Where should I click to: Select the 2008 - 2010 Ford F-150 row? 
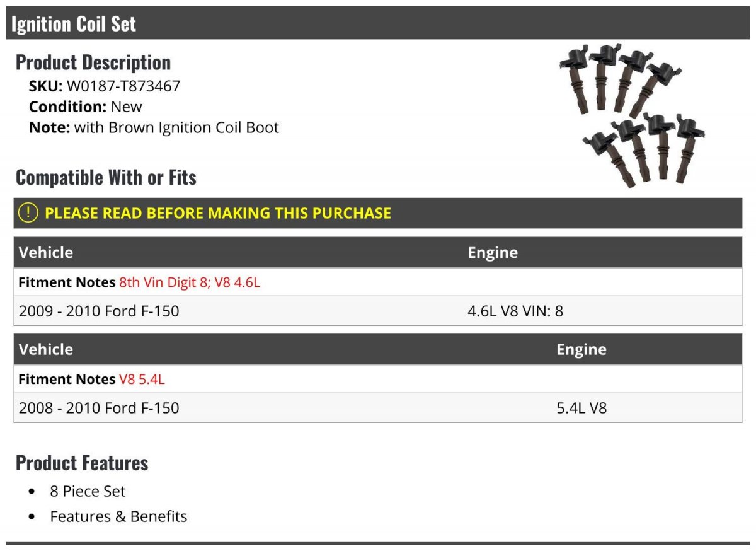(99, 408)
